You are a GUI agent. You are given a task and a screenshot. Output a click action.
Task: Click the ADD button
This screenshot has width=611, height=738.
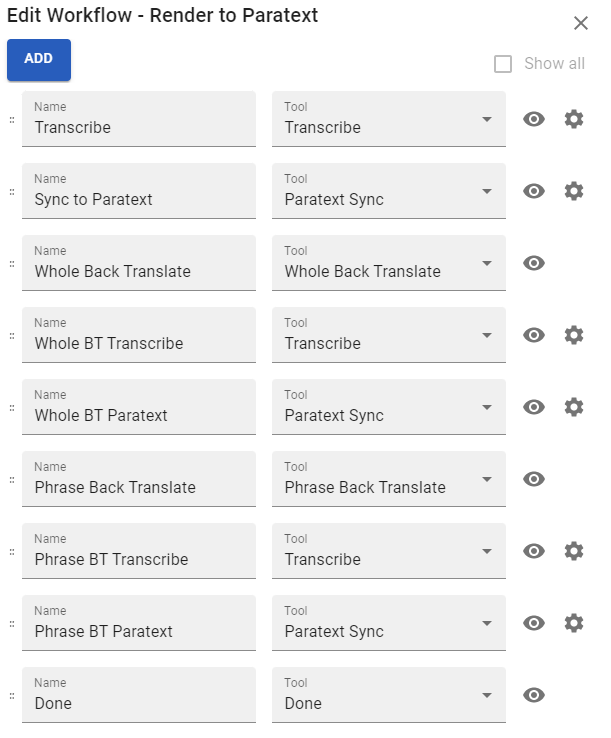pos(39,60)
